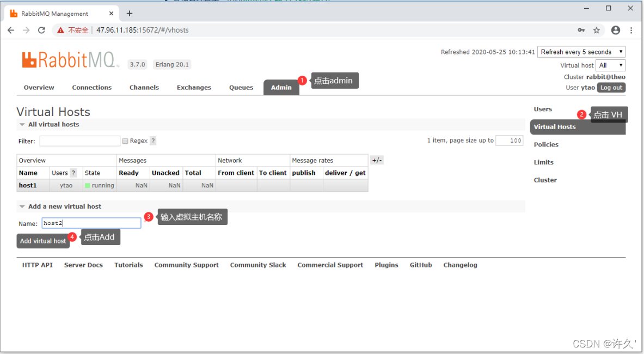Click the RabbitMQ logo
This screenshot has width=644, height=354.
pos(70,60)
